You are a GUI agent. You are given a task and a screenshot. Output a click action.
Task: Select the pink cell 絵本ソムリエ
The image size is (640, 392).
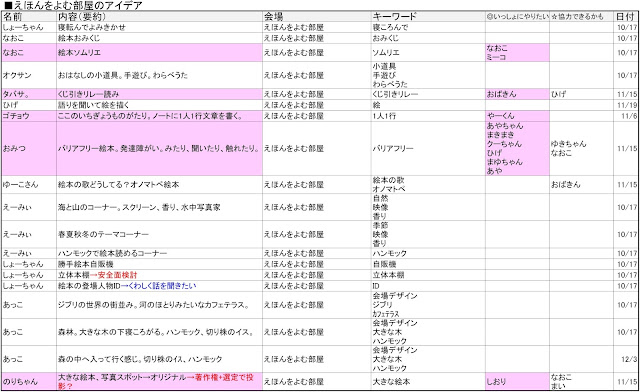[159, 53]
